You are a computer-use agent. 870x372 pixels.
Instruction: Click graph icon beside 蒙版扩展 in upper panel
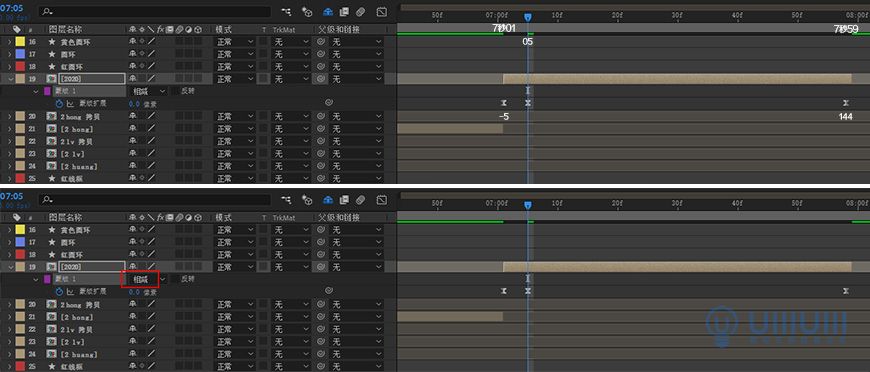click(x=70, y=104)
